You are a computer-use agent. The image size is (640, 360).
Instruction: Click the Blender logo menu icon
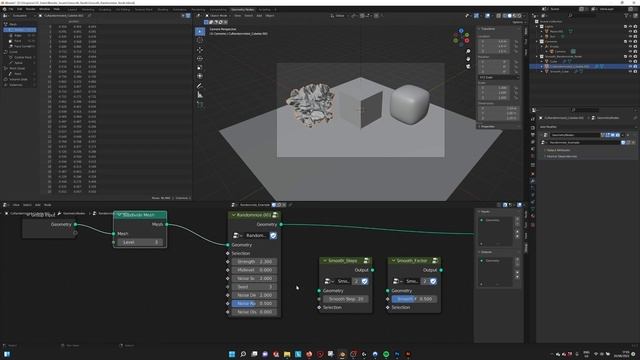point(4,9)
